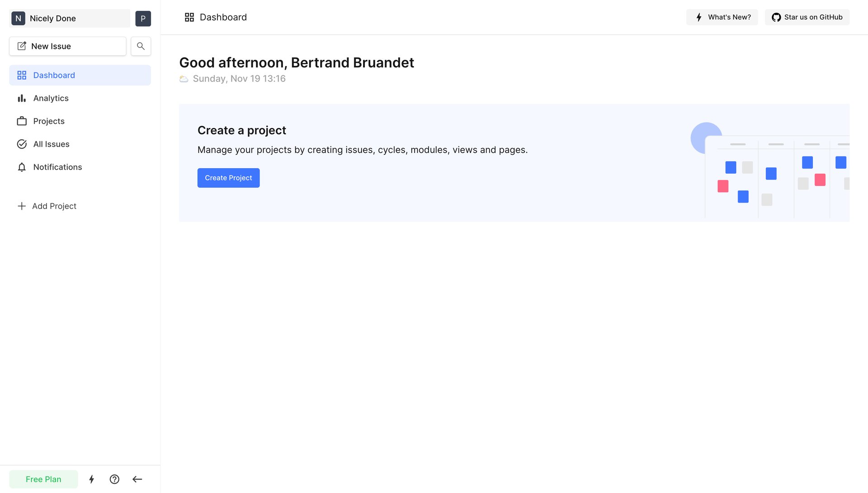Select All Issues in sidebar
868x493 pixels.
tap(51, 144)
